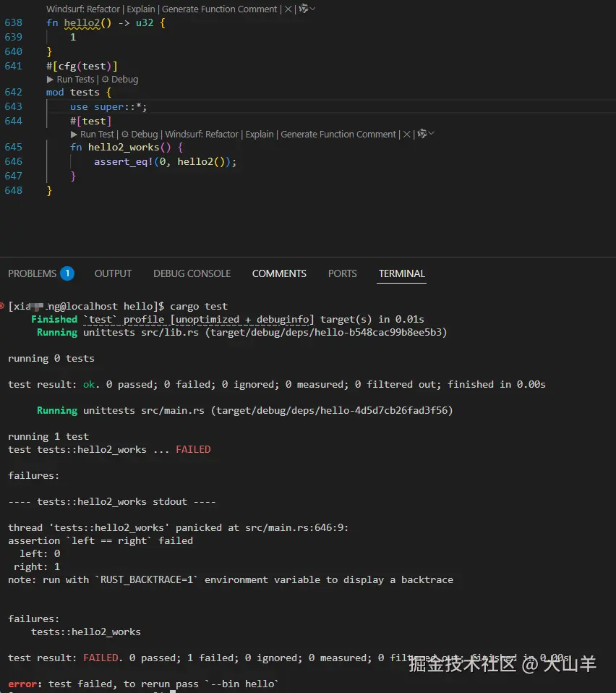Image resolution: width=616 pixels, height=693 pixels.
Task: Open the COMMENTS panel tab
Action: (279, 273)
